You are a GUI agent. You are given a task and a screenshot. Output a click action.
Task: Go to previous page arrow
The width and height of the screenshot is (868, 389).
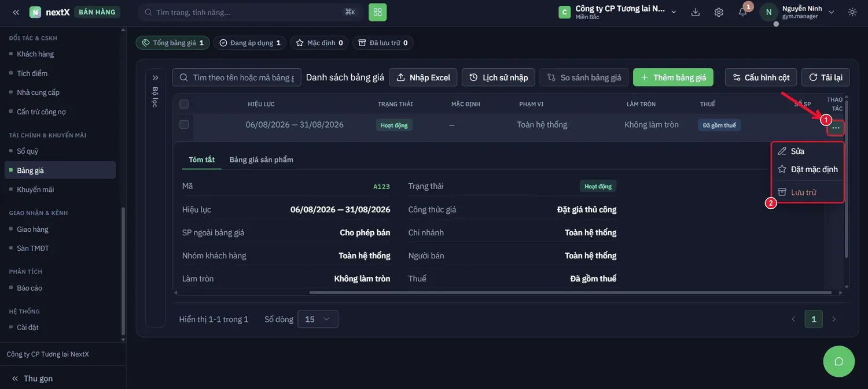(x=793, y=319)
